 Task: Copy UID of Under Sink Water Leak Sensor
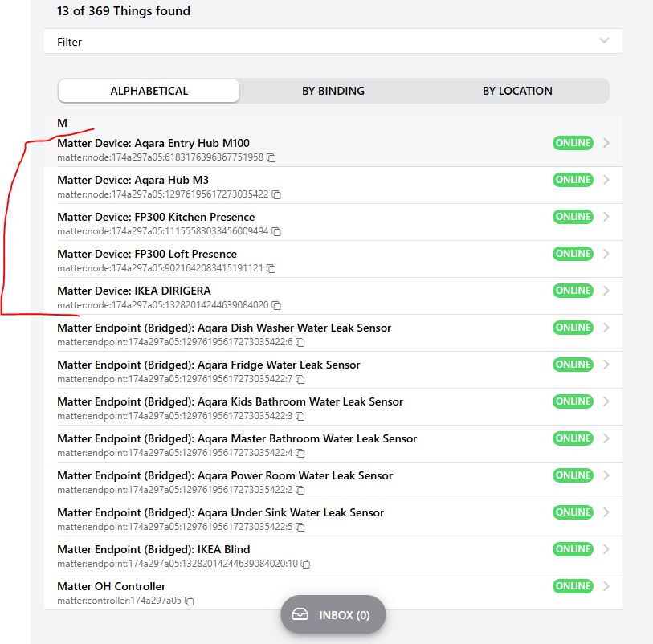click(x=300, y=527)
